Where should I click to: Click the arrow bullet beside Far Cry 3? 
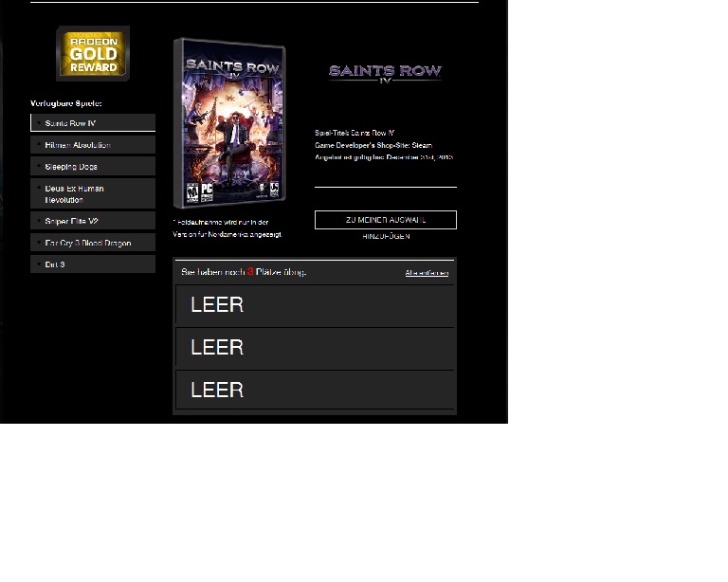point(39,243)
